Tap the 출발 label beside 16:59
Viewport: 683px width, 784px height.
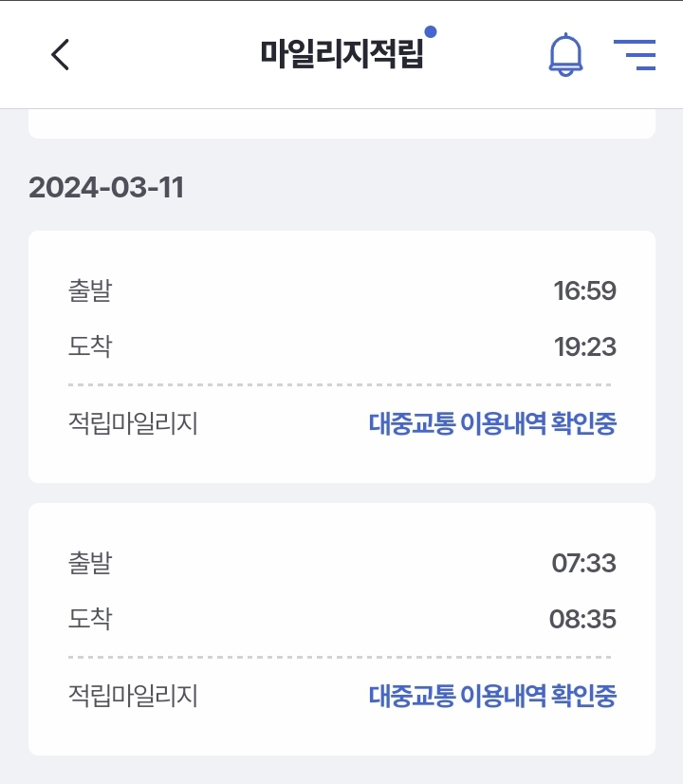tap(90, 290)
